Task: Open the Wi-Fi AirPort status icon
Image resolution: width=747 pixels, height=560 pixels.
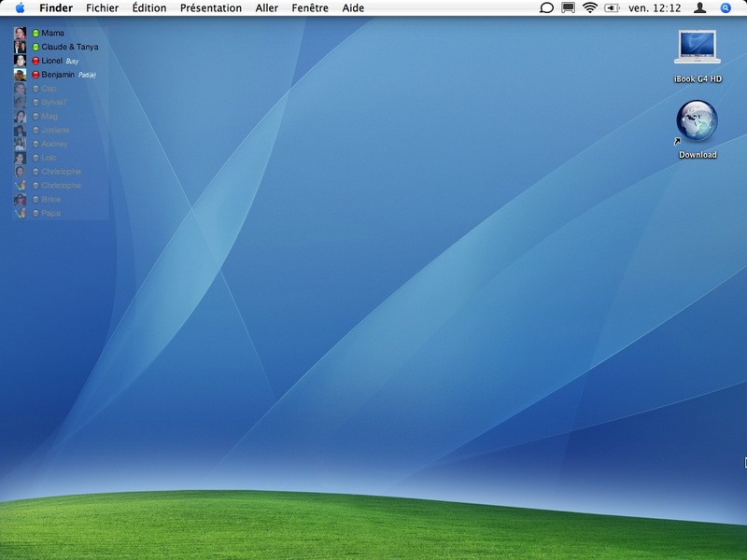Action: click(590, 7)
